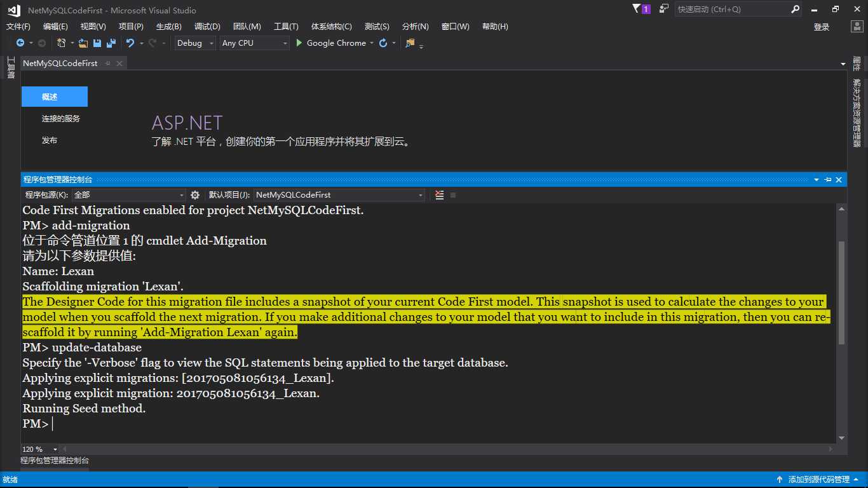This screenshot has height=488, width=868.
Task: Open the 分析(N) menu
Action: coord(416,27)
